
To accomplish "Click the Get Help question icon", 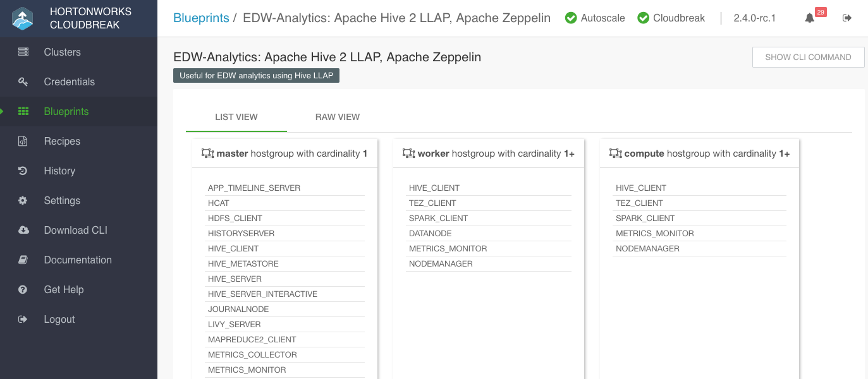I will tap(23, 289).
